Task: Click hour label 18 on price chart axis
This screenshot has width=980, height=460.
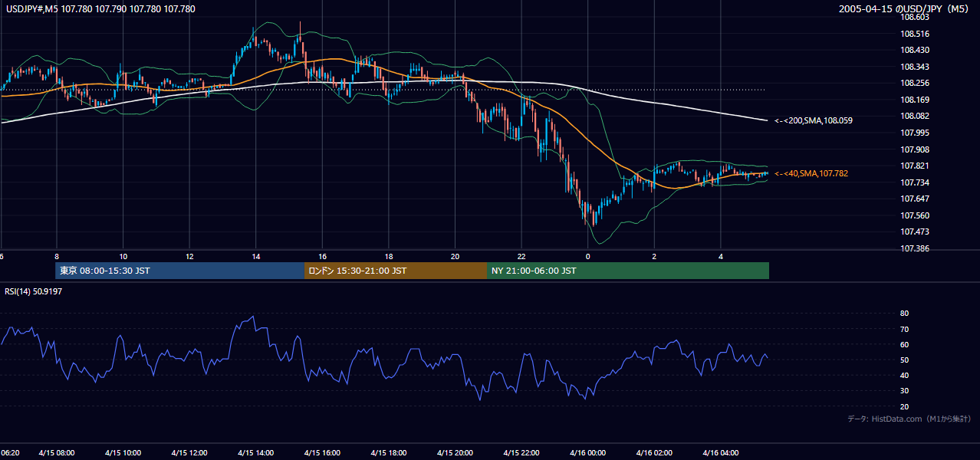Action: (389, 256)
